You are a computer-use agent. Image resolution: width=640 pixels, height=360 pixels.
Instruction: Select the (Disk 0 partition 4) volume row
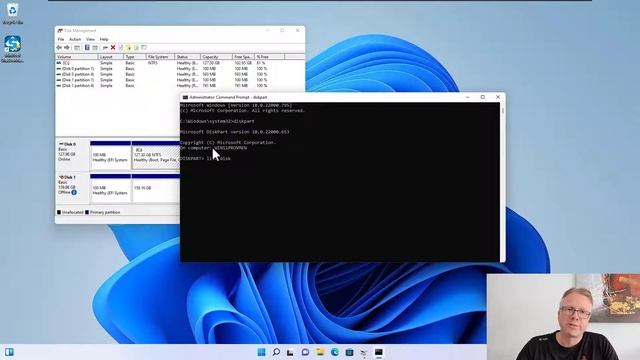tap(180, 74)
